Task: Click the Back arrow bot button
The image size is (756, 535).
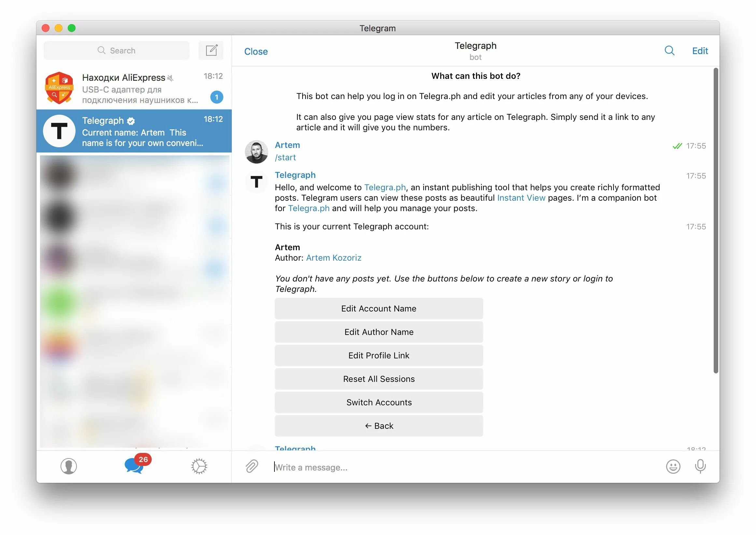Action: click(379, 426)
